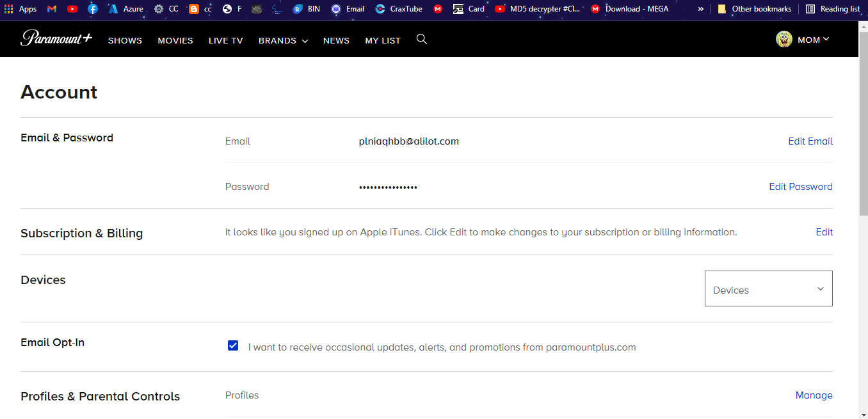This screenshot has height=419, width=868.
Task: Open the blue dotted-line icon bookmark
Action: click(277, 9)
